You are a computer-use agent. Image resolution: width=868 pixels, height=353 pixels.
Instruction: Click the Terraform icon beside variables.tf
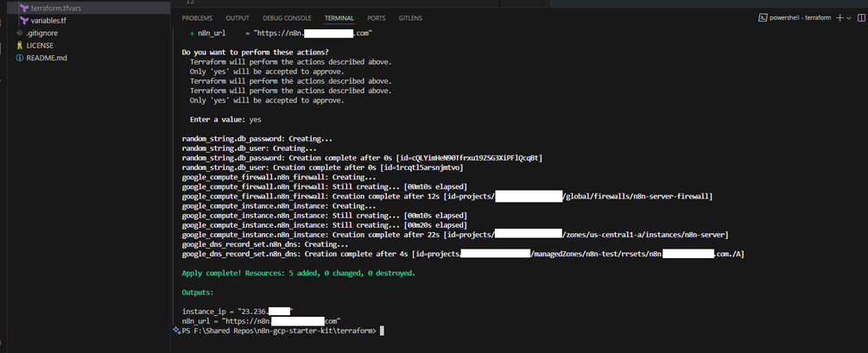[x=24, y=21]
